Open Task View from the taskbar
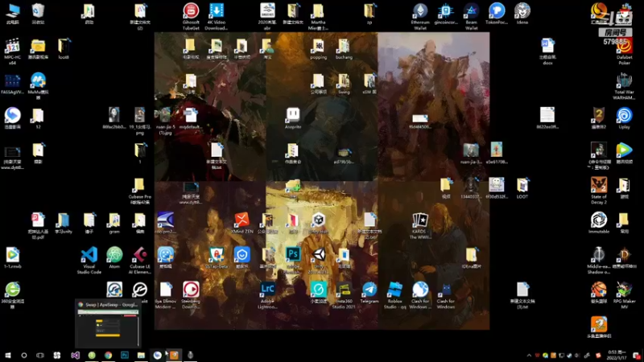This screenshot has height=362, width=644. pos(40,355)
